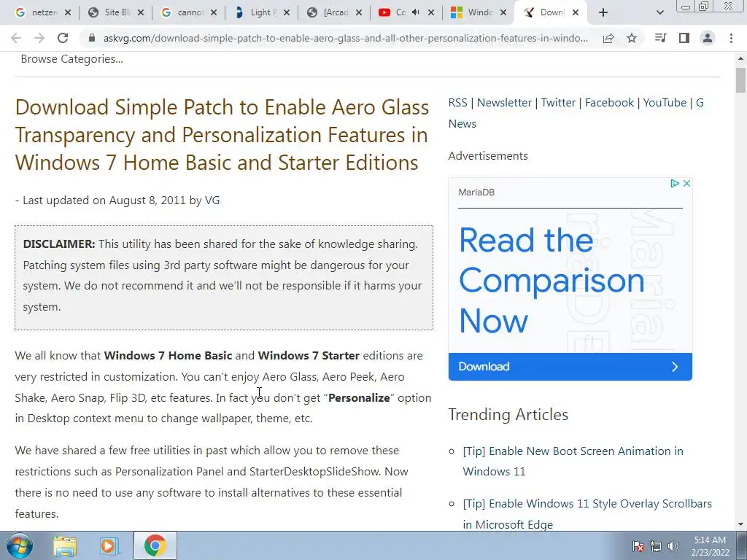The height and width of the screenshot is (560, 747).
Task: Click page scrollbar up arrow
Action: [x=741, y=58]
